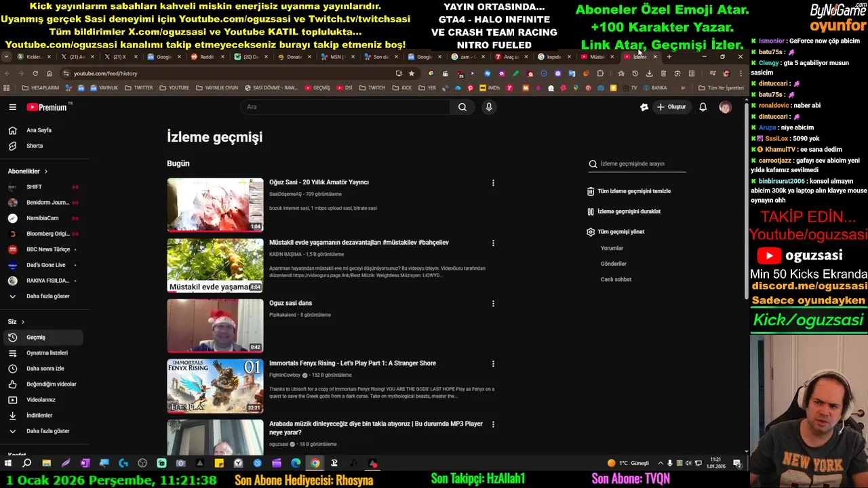This screenshot has height=488, width=868.
Task: Start voice search with microphone icon
Action: (488, 107)
